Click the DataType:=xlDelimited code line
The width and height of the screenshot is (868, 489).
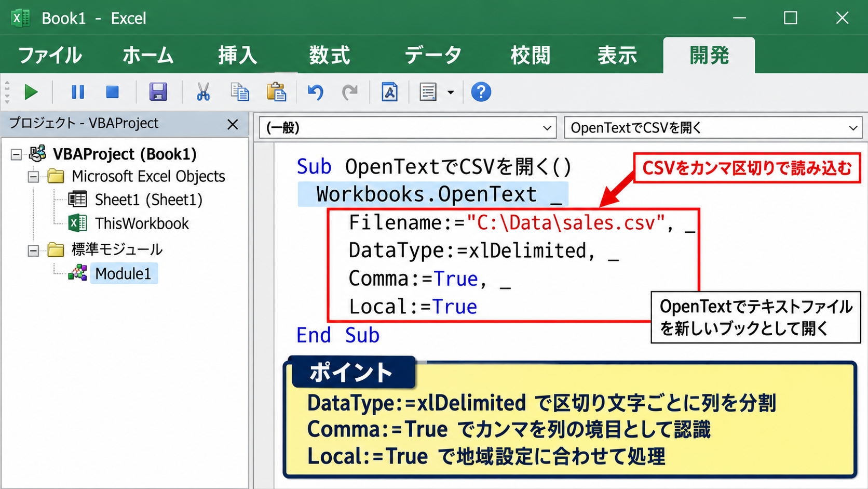(x=483, y=251)
